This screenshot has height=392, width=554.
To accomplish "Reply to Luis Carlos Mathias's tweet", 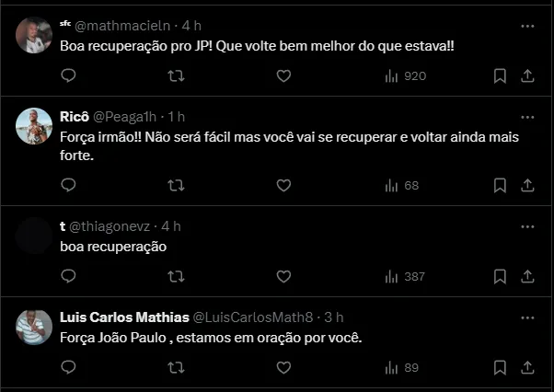I will 68,367.
